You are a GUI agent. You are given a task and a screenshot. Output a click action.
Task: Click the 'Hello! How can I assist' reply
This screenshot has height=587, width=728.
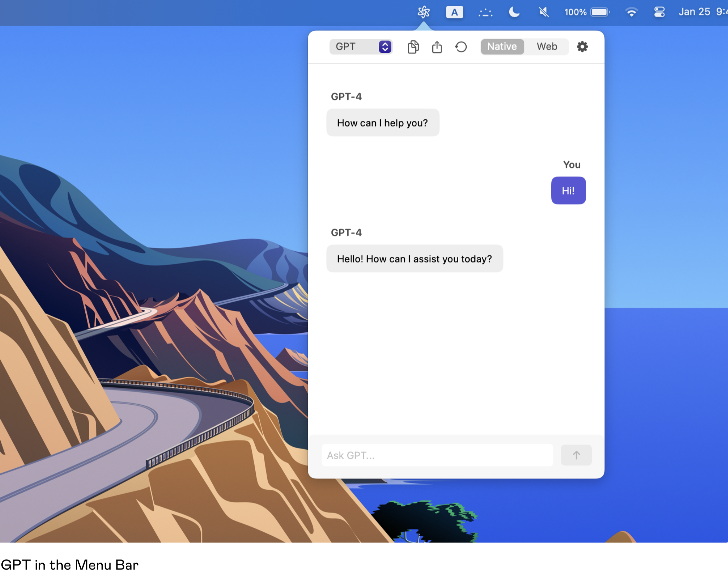click(414, 259)
